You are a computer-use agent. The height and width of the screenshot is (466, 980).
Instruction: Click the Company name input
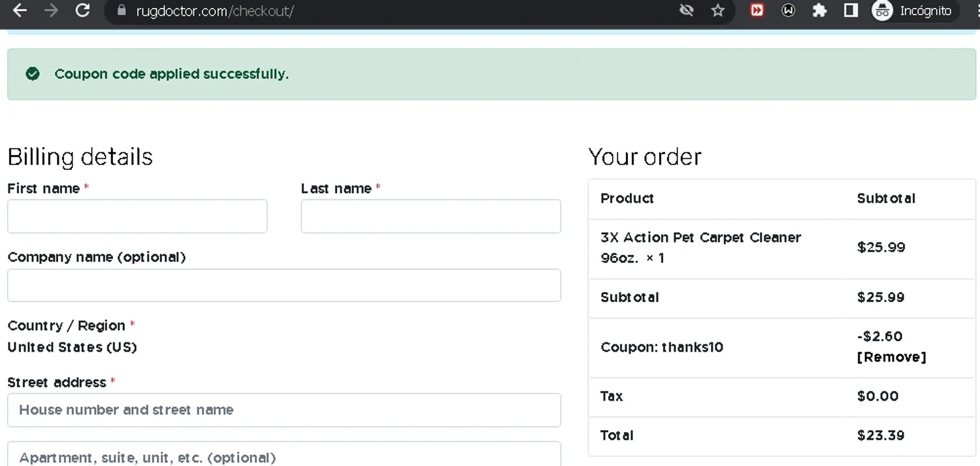(284, 286)
